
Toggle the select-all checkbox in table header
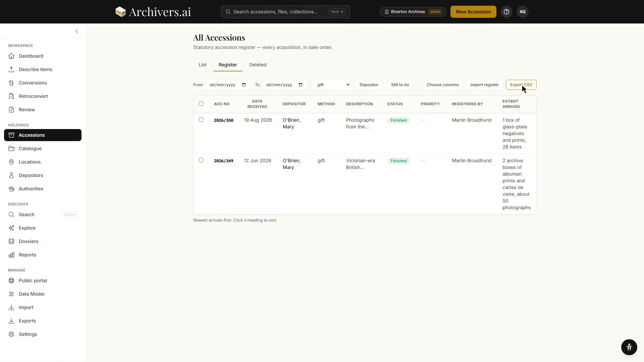coord(201,103)
